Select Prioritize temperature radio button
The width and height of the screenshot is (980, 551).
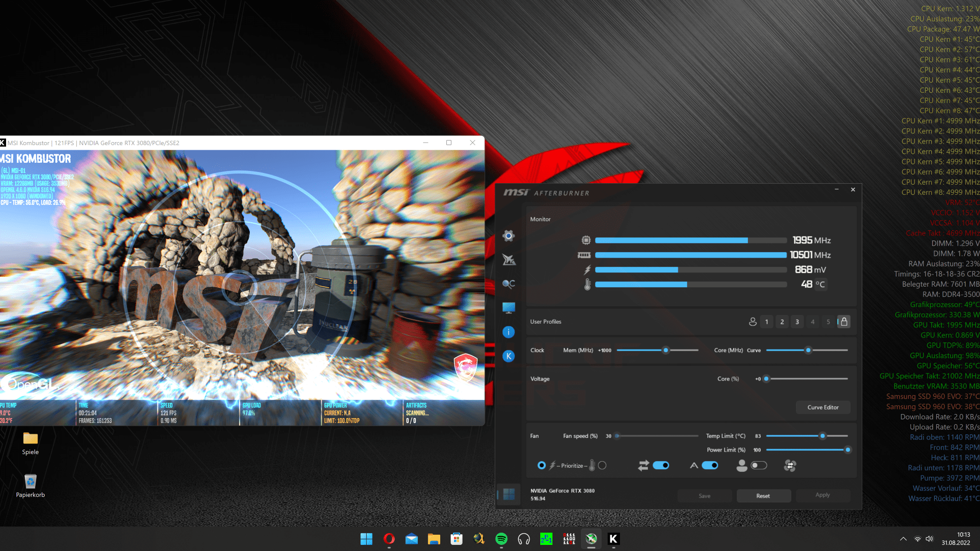[x=602, y=465]
